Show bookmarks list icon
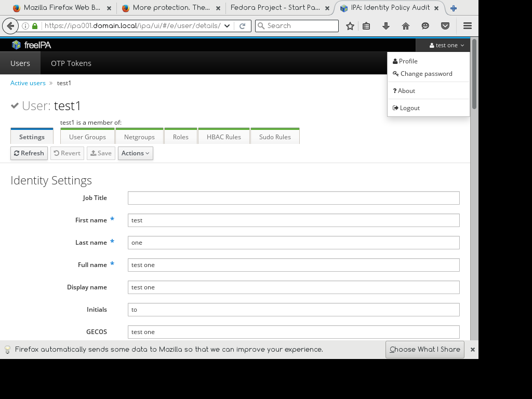Screen dimensions: 532x399 click(366, 26)
